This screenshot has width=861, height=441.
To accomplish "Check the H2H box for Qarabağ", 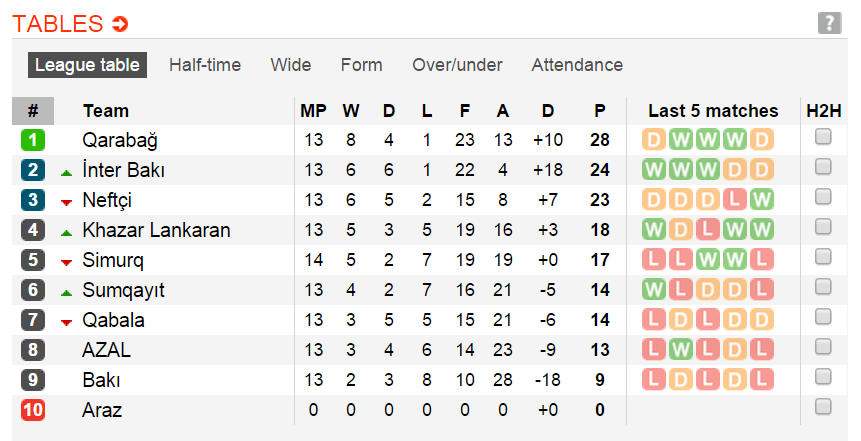I will click(x=823, y=138).
